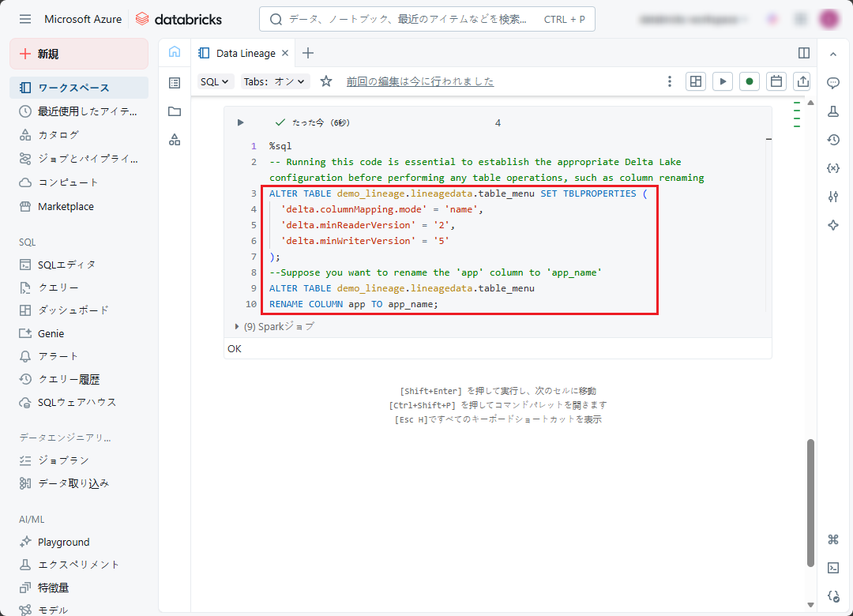Star the notebook as favorite

point(326,81)
